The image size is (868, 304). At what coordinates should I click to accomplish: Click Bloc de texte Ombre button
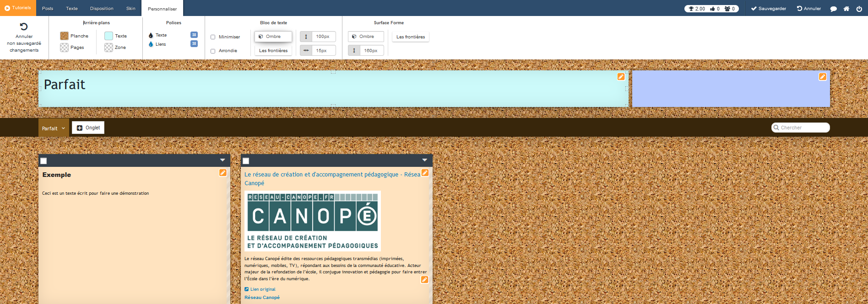click(x=273, y=37)
